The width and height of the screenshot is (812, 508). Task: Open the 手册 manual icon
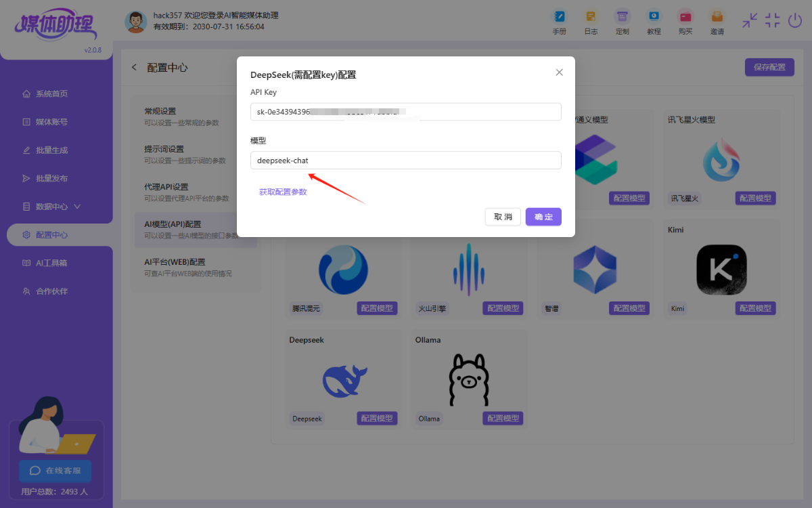pos(559,22)
